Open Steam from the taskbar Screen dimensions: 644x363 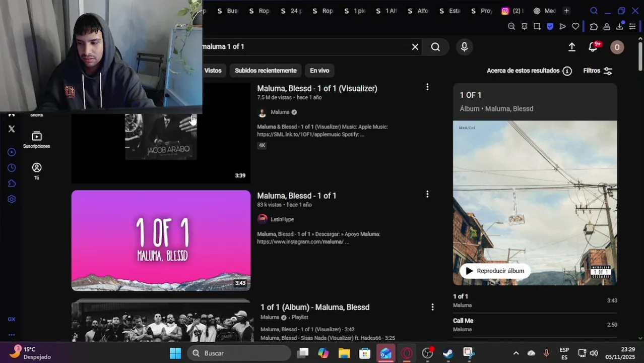coord(447,353)
